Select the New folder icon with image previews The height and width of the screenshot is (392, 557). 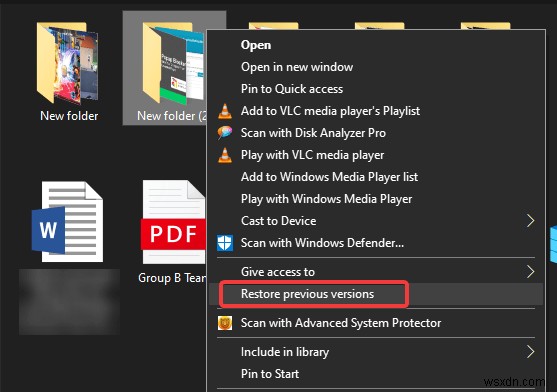[67, 63]
